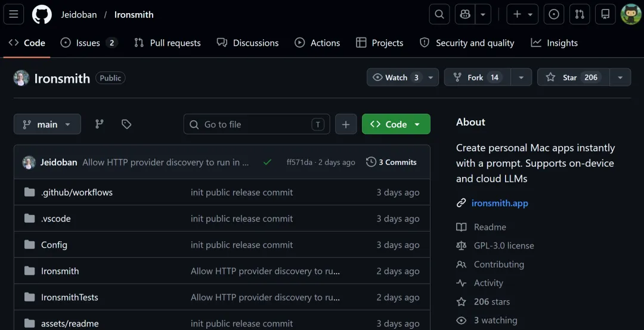Select the Code tab
The width and height of the screenshot is (644, 330).
[x=27, y=43]
